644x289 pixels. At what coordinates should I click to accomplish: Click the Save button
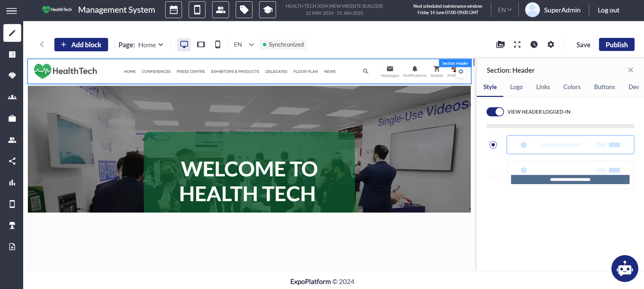583,45
